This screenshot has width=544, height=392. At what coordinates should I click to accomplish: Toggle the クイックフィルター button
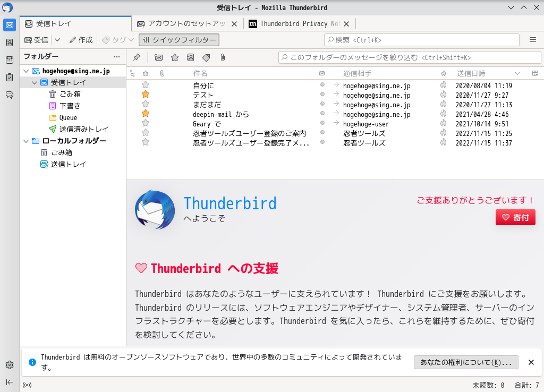(x=179, y=40)
